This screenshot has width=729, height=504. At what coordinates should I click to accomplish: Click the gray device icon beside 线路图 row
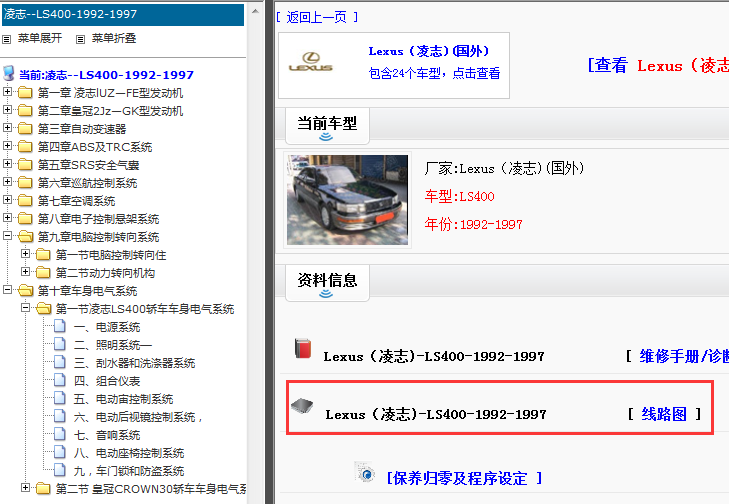pos(302,406)
